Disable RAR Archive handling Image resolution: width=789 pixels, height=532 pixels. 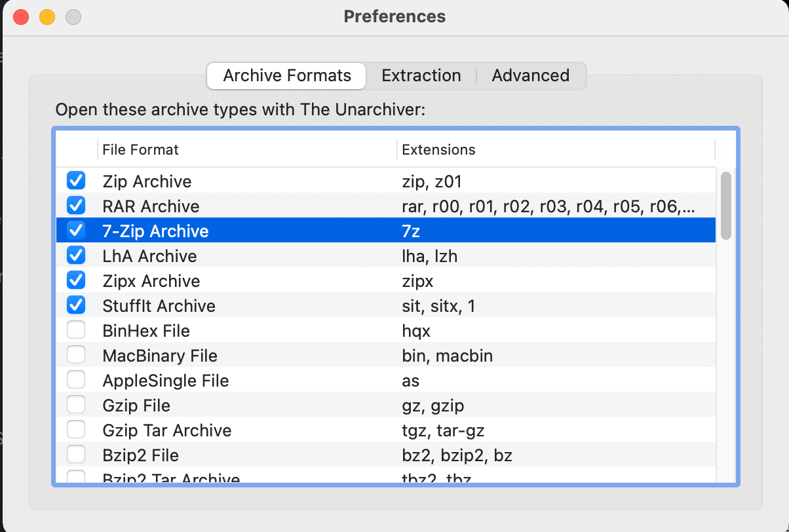click(76, 205)
